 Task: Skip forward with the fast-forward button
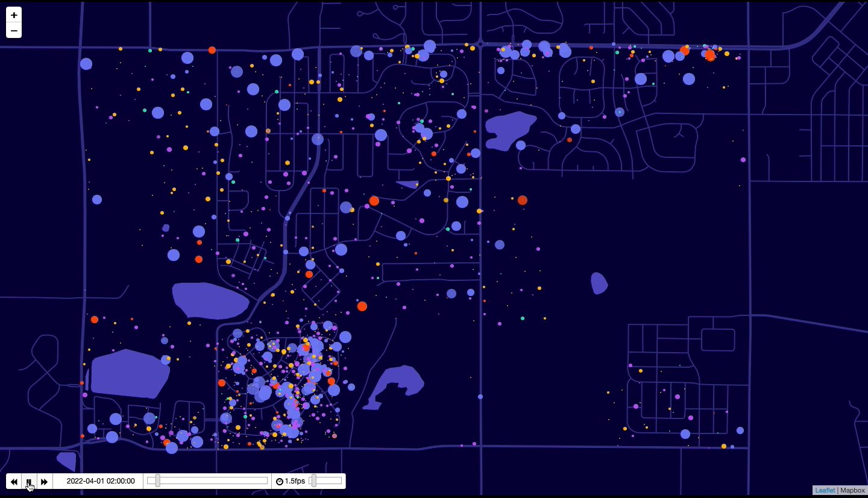point(45,481)
